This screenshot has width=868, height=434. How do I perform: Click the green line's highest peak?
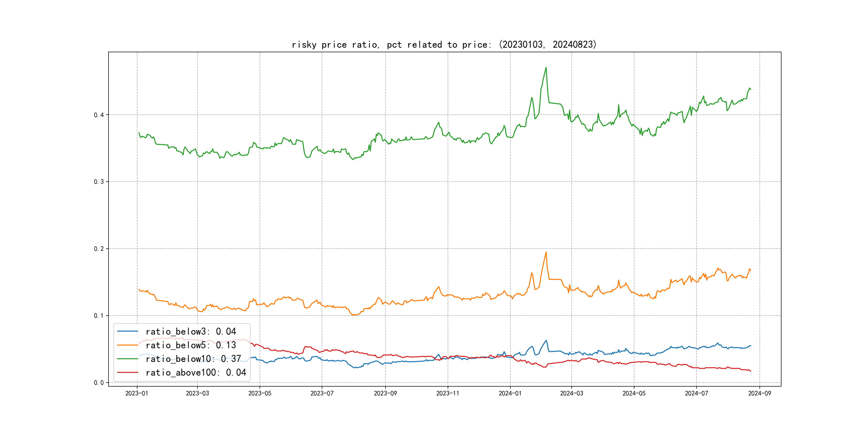pyautogui.click(x=546, y=68)
